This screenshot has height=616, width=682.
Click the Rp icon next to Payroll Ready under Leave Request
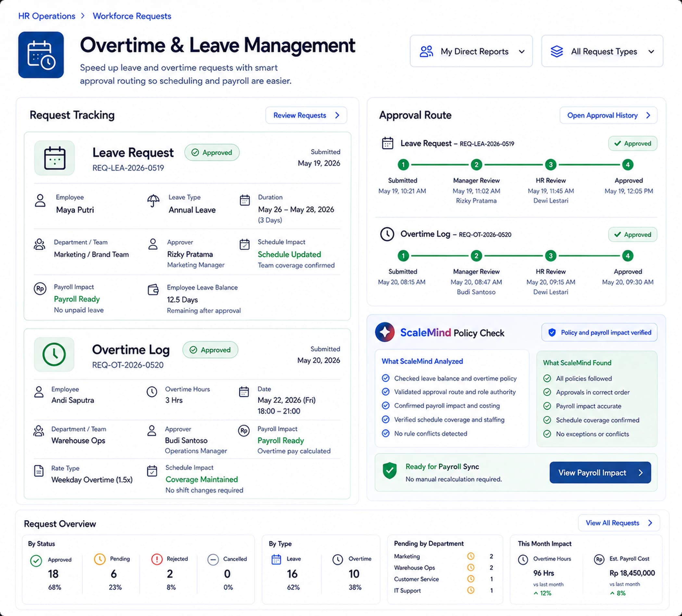[x=40, y=289]
